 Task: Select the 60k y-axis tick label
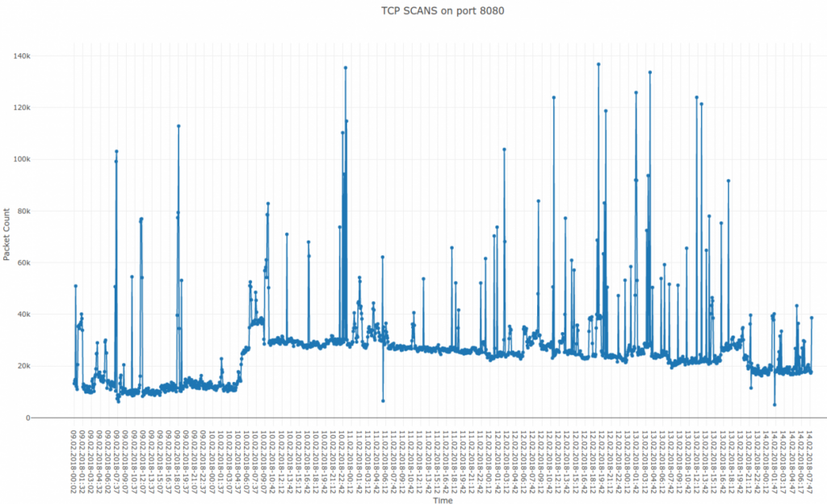(23, 262)
